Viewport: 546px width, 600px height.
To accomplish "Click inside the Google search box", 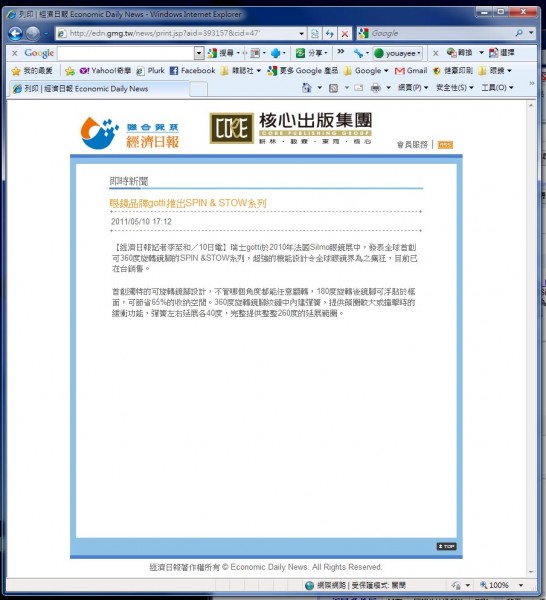I will tap(440, 34).
